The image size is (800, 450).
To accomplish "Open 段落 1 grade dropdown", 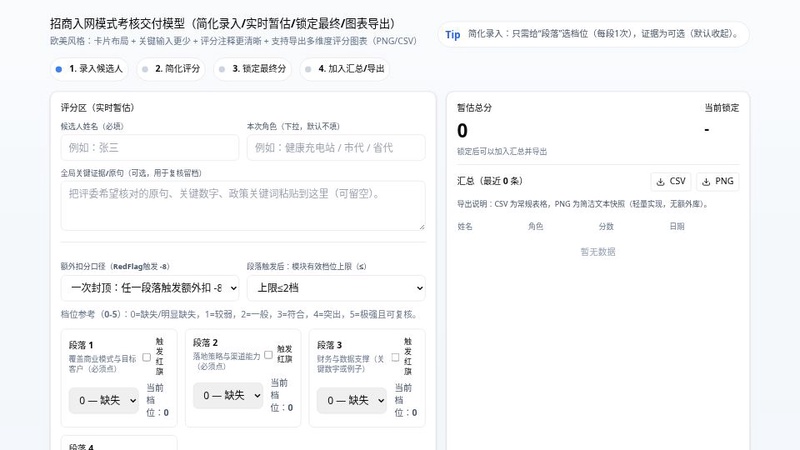I will click(x=104, y=401).
